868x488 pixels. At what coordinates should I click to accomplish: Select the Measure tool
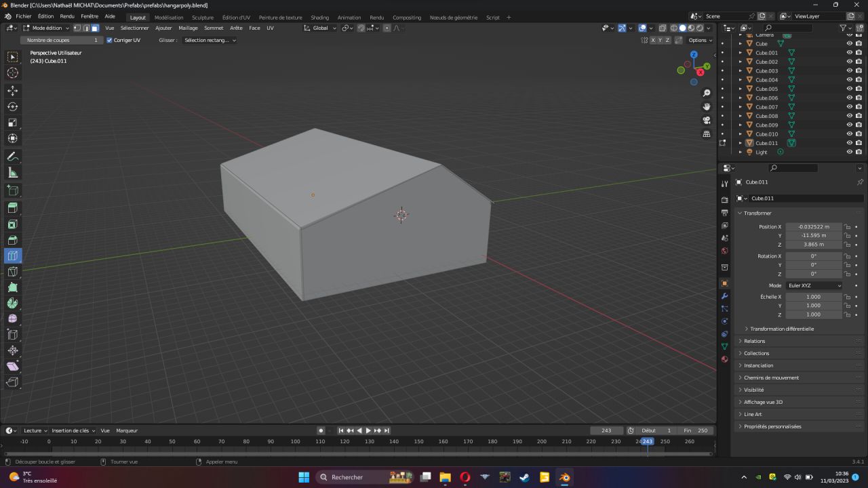[13, 173]
